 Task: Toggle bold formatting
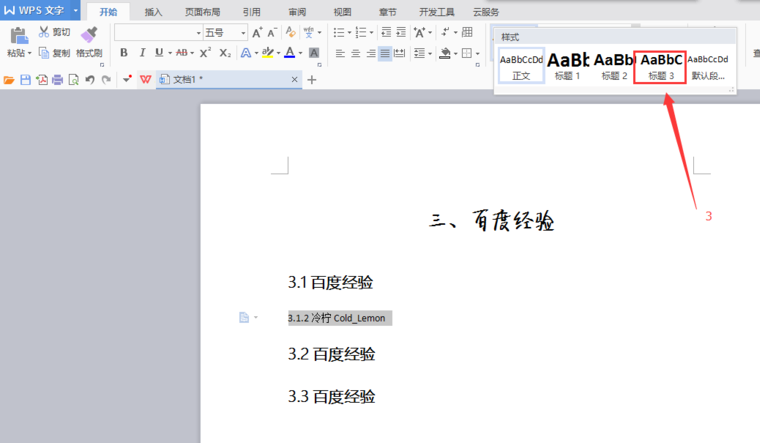click(x=124, y=52)
